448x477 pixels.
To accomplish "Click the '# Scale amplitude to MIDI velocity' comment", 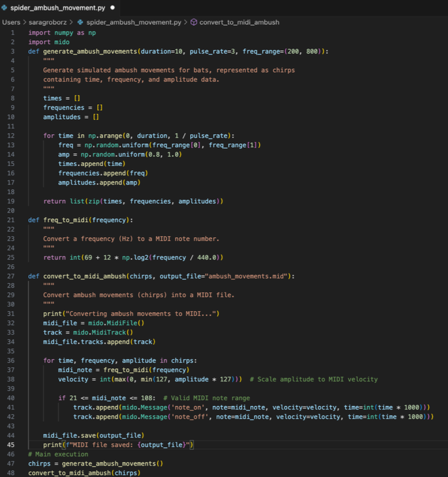I will pos(313,380).
